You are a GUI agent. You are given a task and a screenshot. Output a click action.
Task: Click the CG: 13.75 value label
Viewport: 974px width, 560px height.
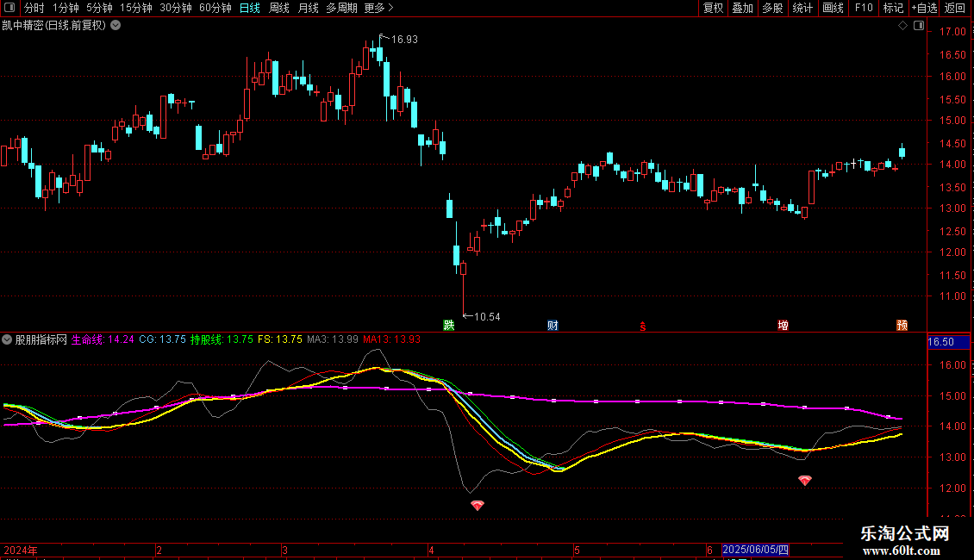click(x=162, y=339)
